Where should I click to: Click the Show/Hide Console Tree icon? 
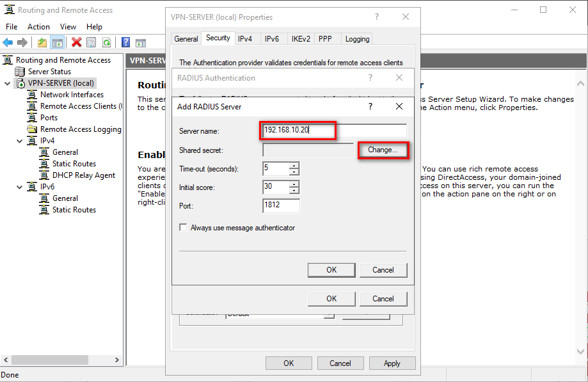(x=57, y=42)
